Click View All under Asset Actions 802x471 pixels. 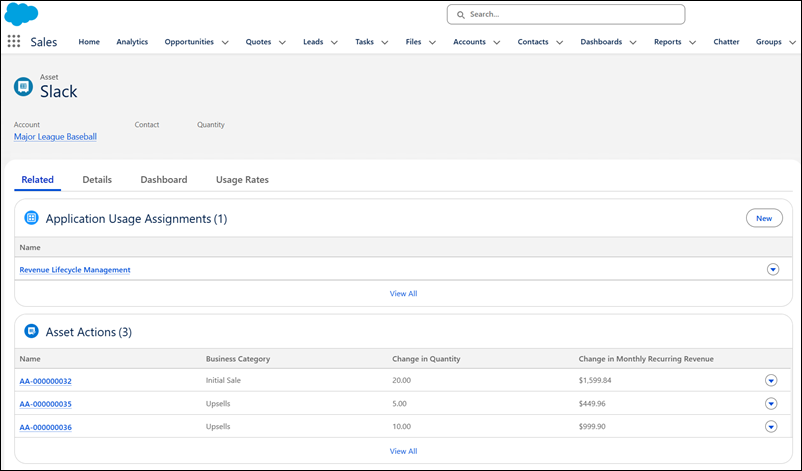404,451
